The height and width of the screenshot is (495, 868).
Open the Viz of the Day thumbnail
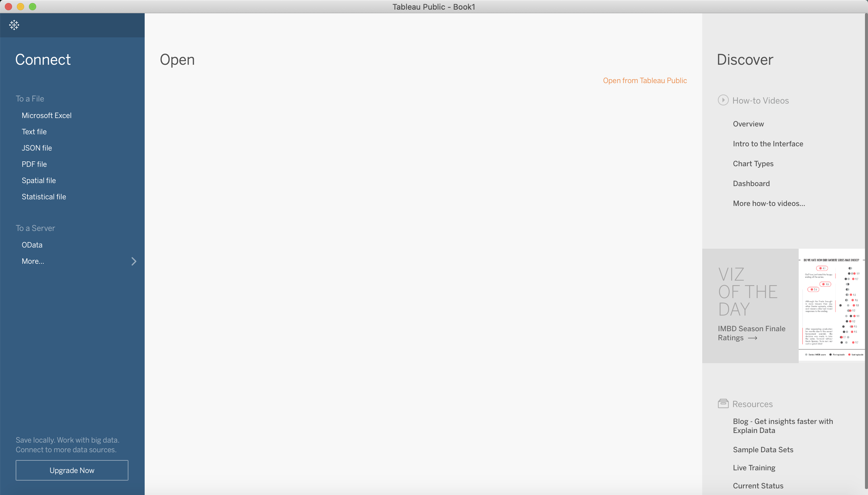coord(831,305)
